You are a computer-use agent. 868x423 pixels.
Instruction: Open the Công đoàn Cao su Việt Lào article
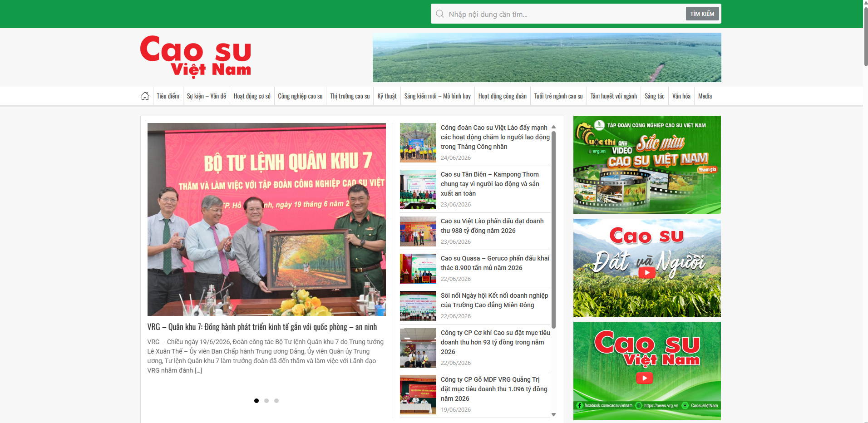point(495,137)
